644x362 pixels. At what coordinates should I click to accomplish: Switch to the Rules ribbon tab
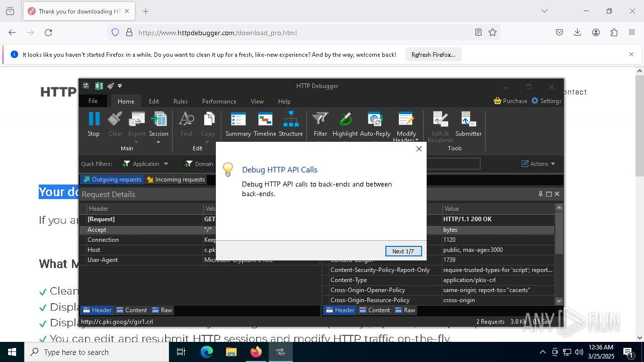tap(181, 101)
